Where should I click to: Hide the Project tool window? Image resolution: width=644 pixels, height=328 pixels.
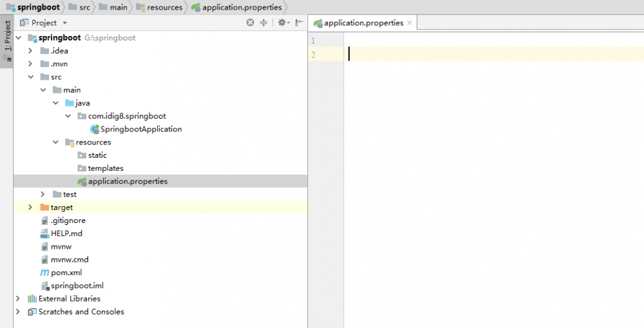point(299,23)
